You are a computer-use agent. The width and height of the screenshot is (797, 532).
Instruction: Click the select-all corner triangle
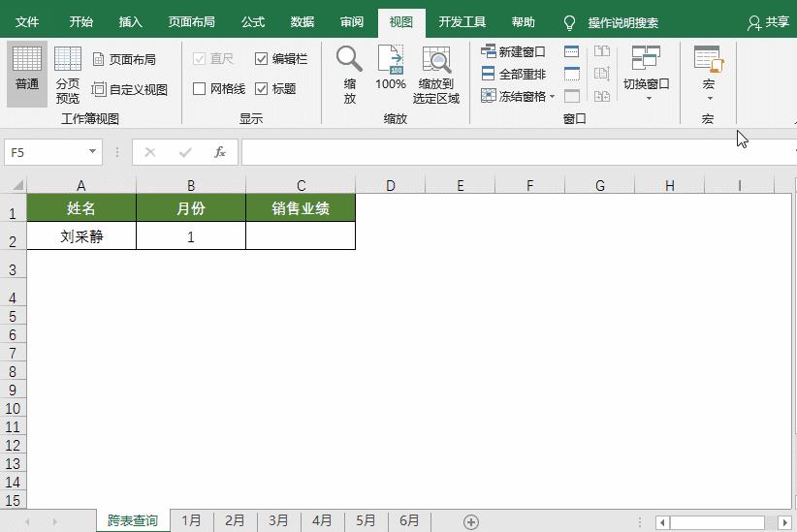[17, 185]
